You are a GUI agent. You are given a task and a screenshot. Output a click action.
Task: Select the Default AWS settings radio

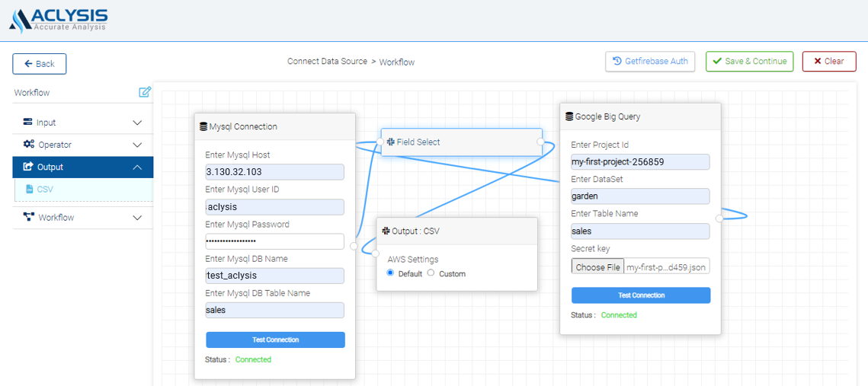coord(391,273)
